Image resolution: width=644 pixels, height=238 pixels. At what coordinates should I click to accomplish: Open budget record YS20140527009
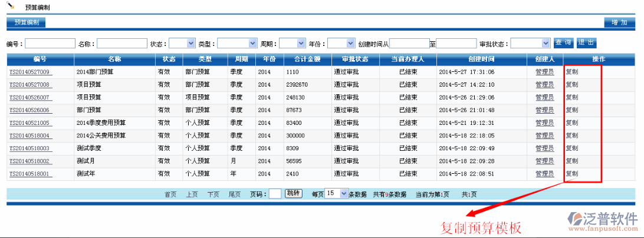point(29,72)
